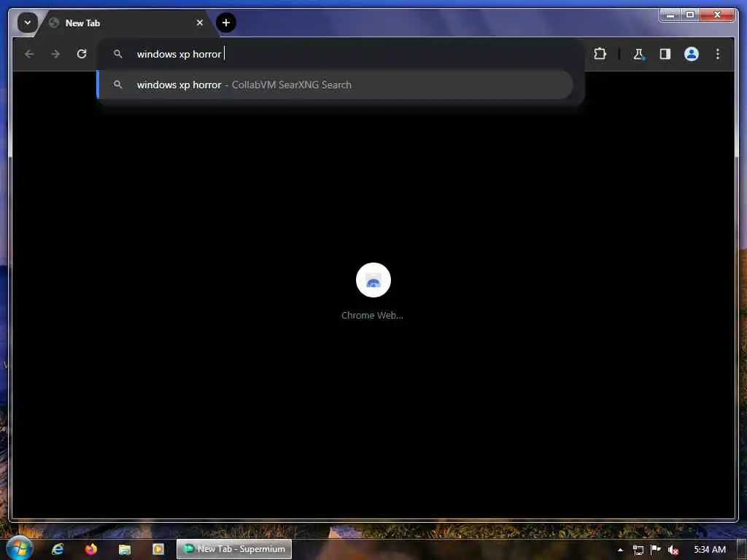747x560 pixels.
Task: Toggle the side panel
Action: click(x=665, y=54)
